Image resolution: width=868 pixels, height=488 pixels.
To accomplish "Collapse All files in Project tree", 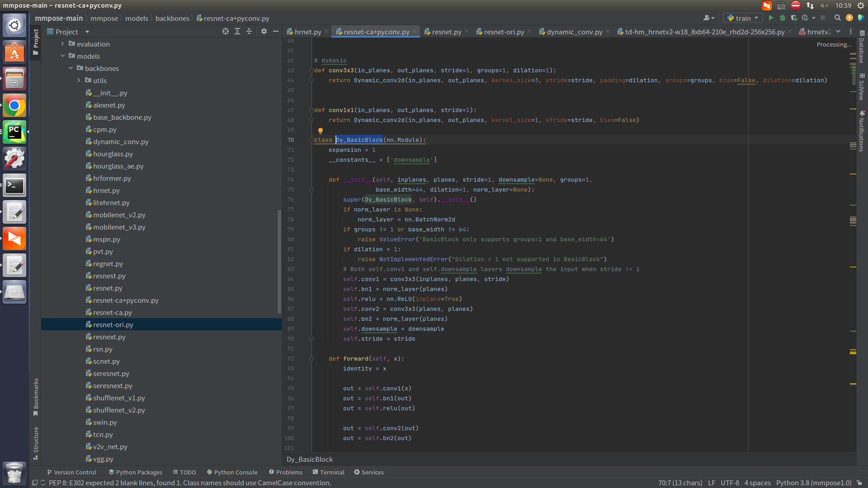I will tap(249, 32).
